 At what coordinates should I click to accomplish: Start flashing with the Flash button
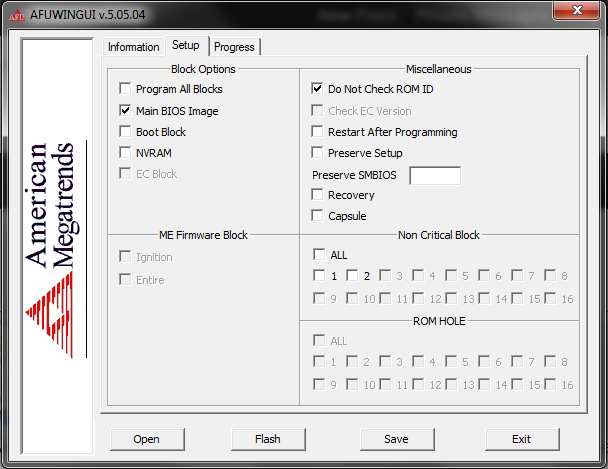coord(268,439)
